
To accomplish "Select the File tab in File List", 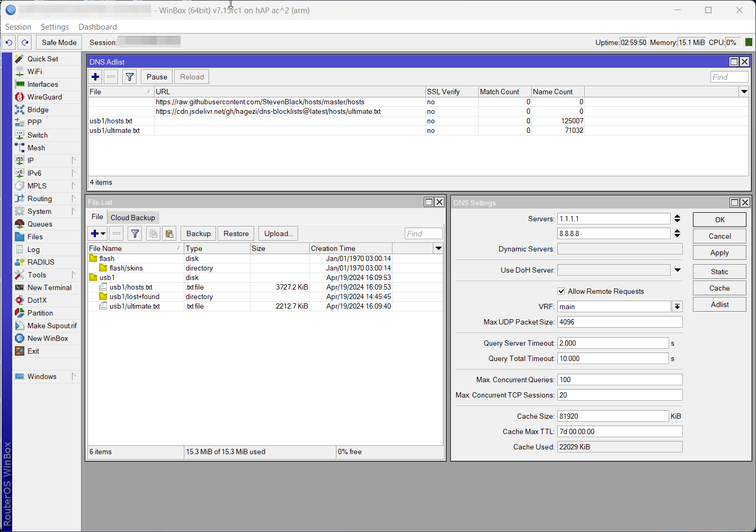I will click(x=97, y=217).
